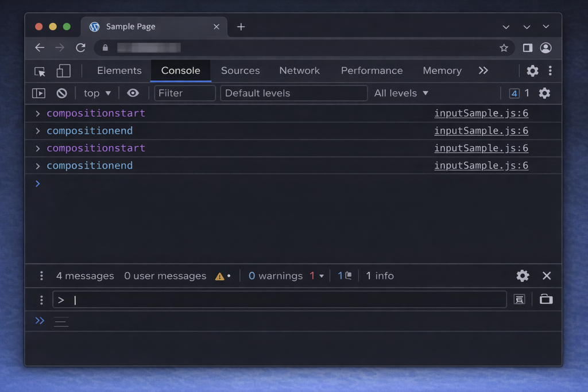
Task: Show the console sidebar
Action: click(38, 92)
